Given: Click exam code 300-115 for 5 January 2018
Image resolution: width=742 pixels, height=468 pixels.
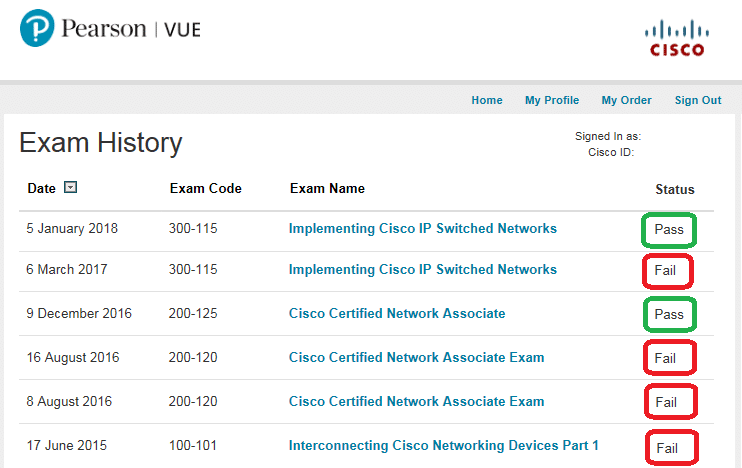Looking at the screenshot, I should [193, 229].
